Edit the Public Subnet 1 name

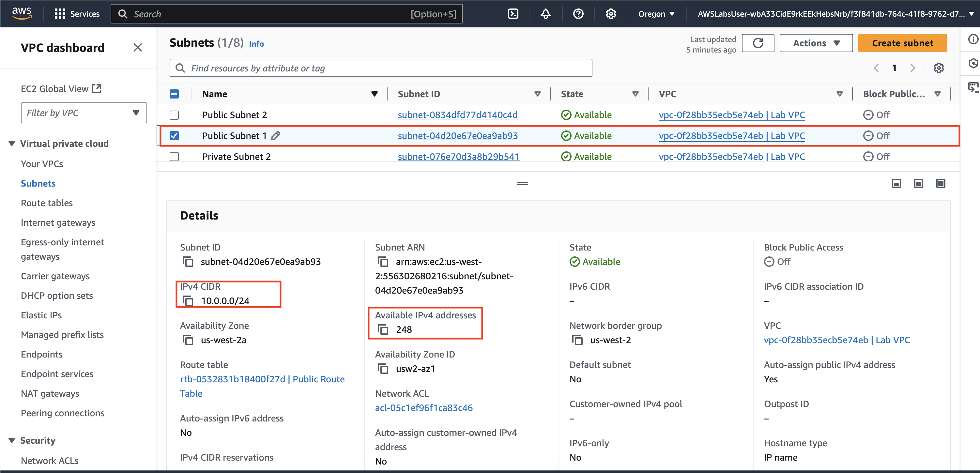[276, 136]
